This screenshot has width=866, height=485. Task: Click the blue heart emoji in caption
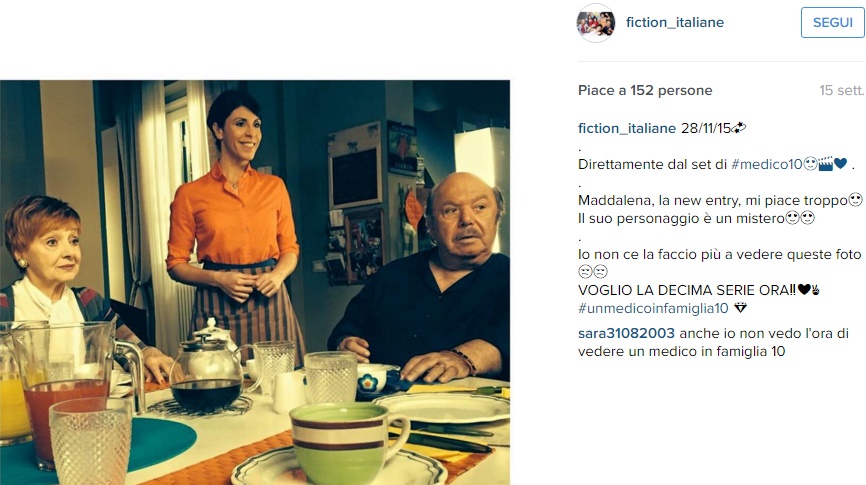[x=840, y=164]
